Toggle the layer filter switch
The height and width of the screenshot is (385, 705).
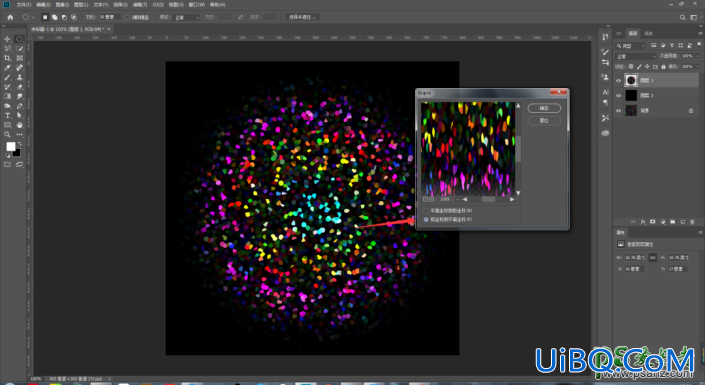tap(699, 45)
